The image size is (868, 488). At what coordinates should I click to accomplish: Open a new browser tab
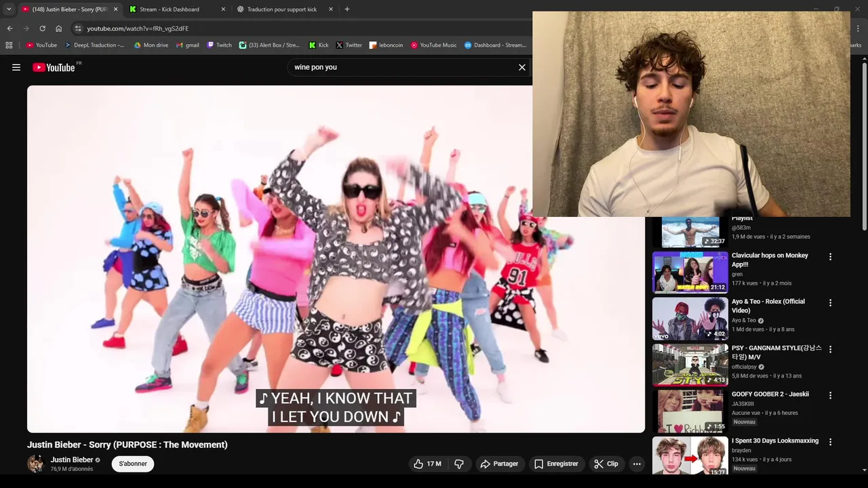[347, 9]
